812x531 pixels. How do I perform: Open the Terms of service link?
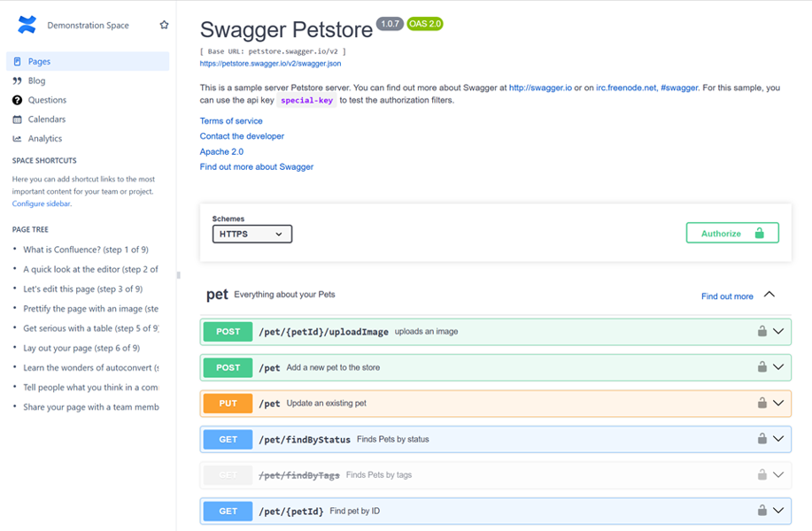click(x=231, y=121)
